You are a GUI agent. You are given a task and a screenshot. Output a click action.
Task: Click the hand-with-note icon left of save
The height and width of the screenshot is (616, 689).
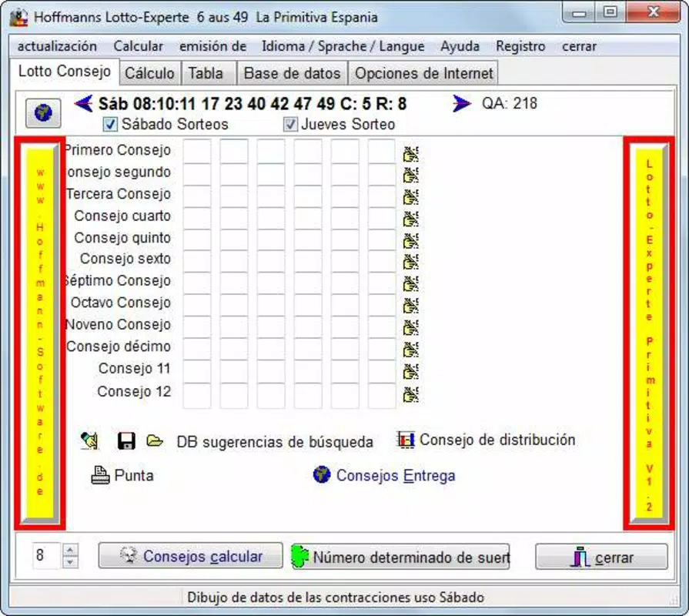[x=89, y=440]
